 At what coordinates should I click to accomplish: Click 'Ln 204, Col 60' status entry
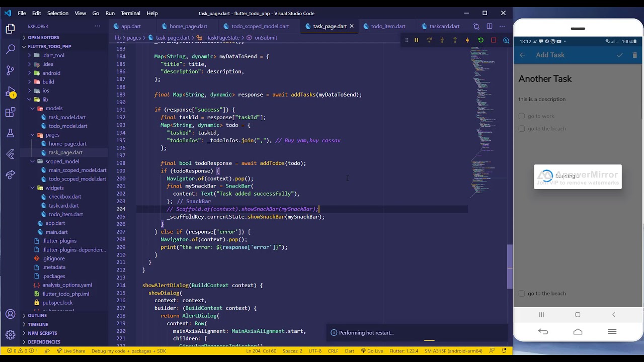[261, 351]
